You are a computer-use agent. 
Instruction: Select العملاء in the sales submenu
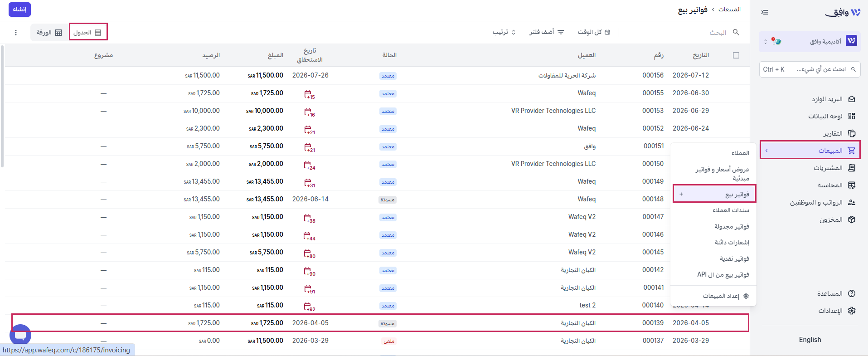740,153
